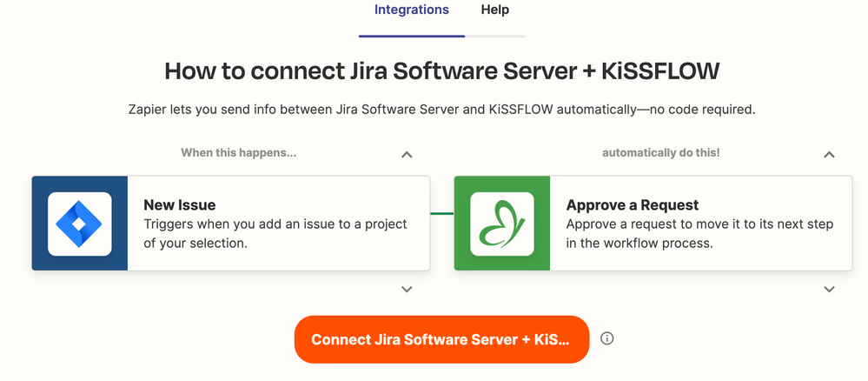Click the 'Zapier lets you send info' subtitle
Screen dimensions: 868x381
[x=441, y=110]
